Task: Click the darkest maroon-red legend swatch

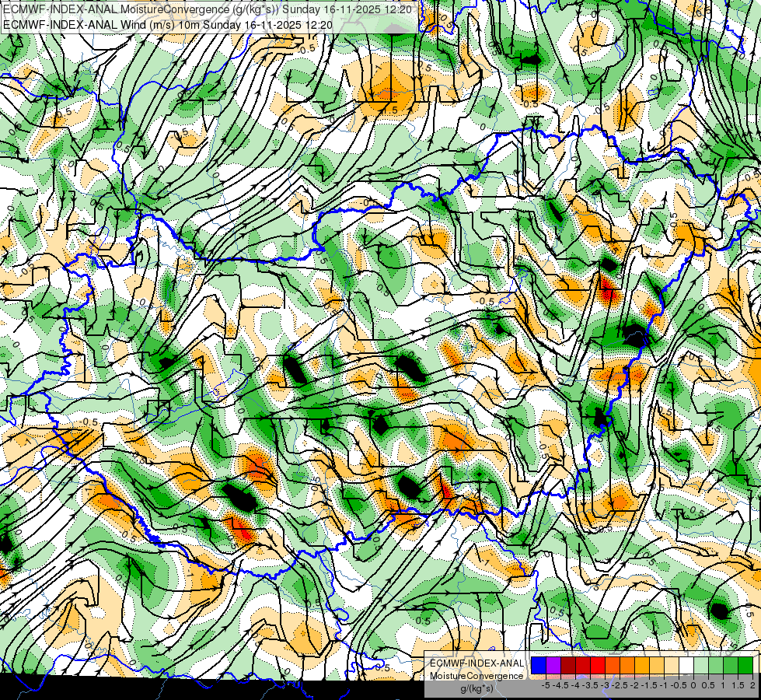Action: point(568,665)
